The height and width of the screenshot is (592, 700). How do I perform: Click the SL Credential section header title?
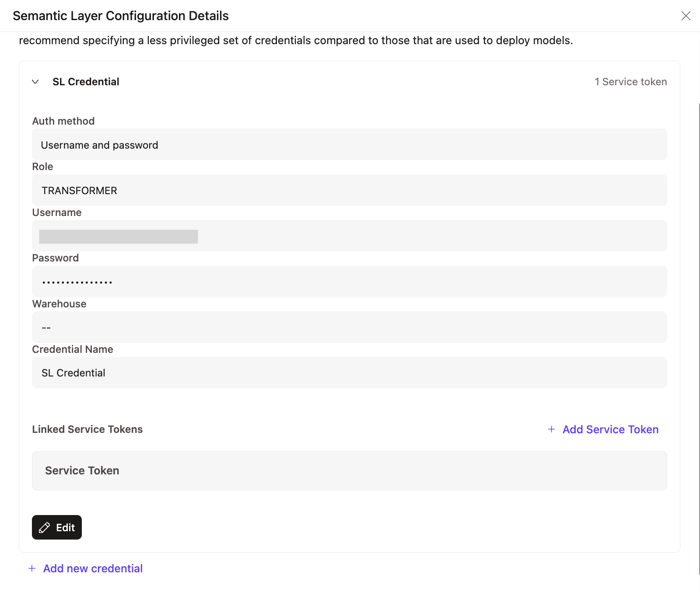(86, 81)
